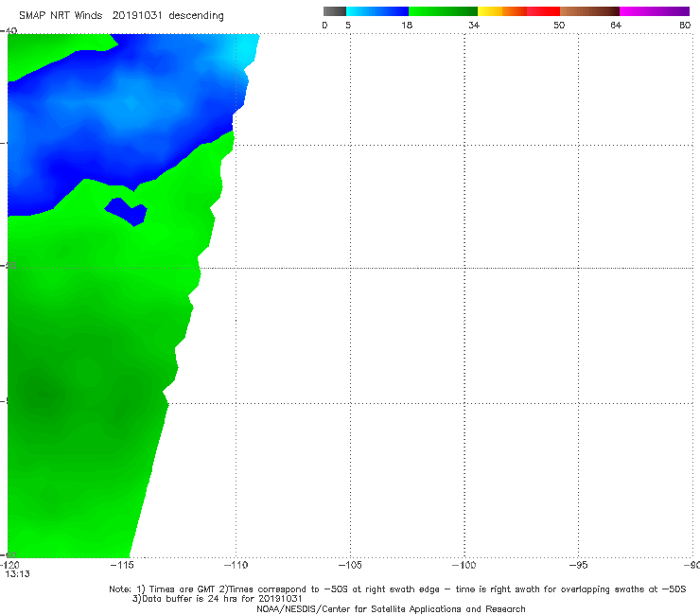
Task: Click the longitude label '-120'
Action: (9, 566)
